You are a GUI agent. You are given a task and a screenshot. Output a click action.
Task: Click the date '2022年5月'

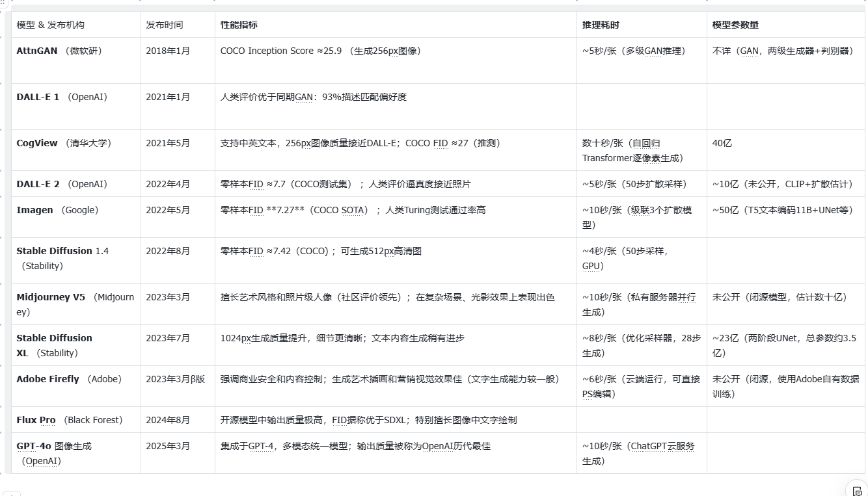click(x=168, y=210)
